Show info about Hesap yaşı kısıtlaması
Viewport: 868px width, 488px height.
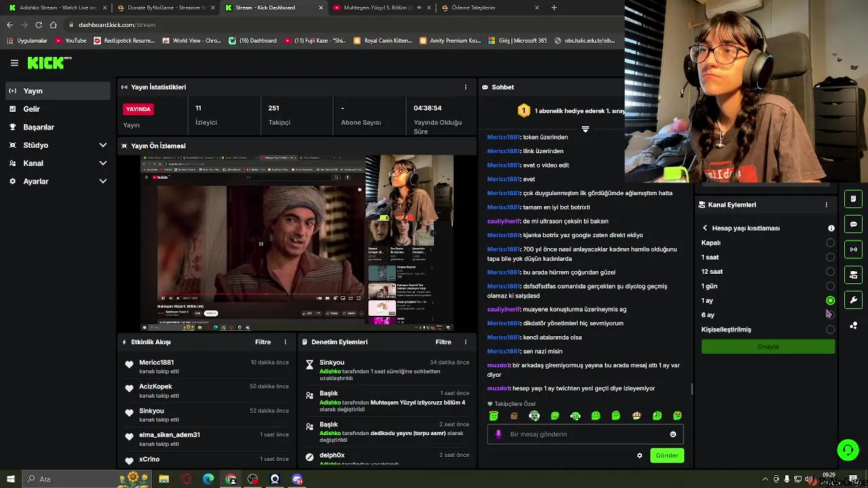(x=831, y=228)
